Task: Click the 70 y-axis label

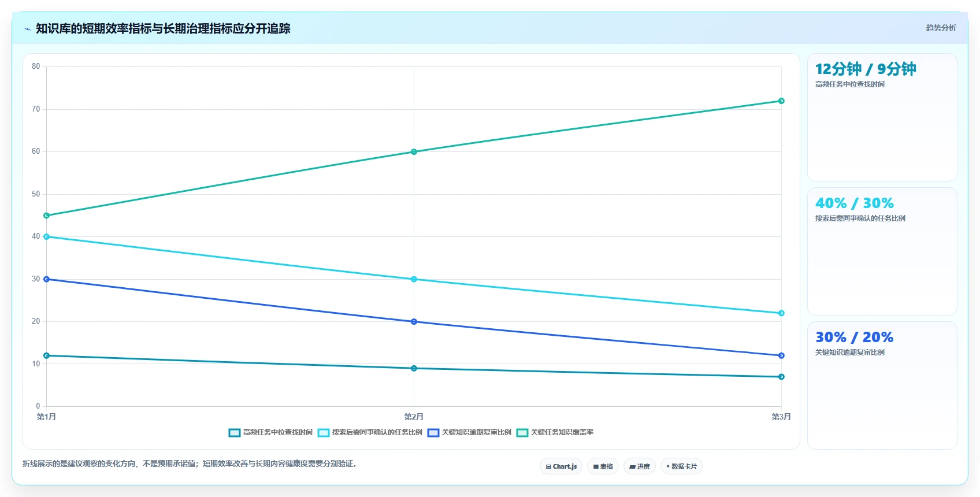Action: click(36, 109)
